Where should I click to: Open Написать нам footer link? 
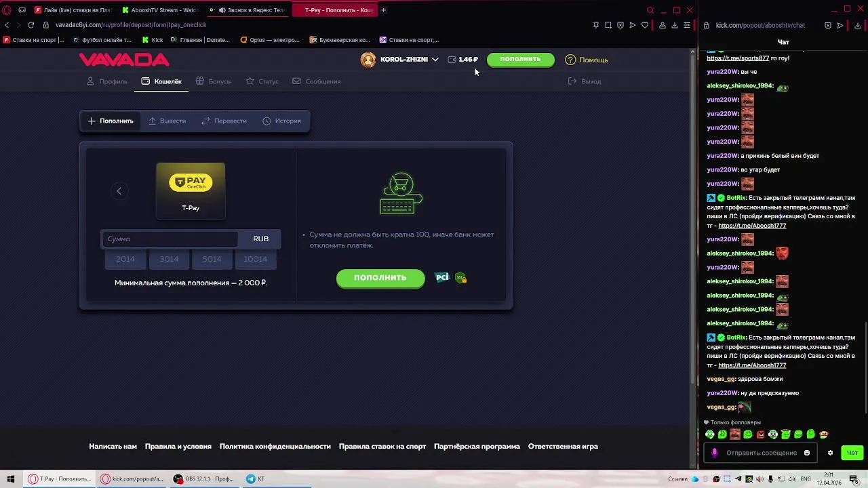click(113, 447)
